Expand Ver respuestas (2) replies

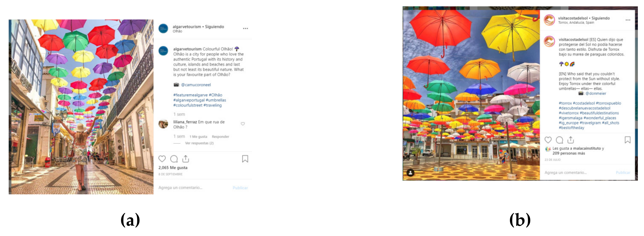(199, 143)
